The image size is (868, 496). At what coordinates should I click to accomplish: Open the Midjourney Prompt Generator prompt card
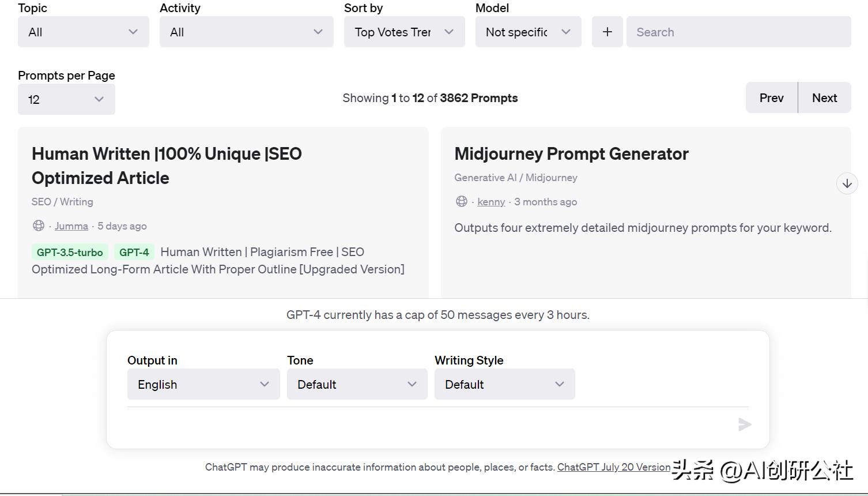point(571,154)
